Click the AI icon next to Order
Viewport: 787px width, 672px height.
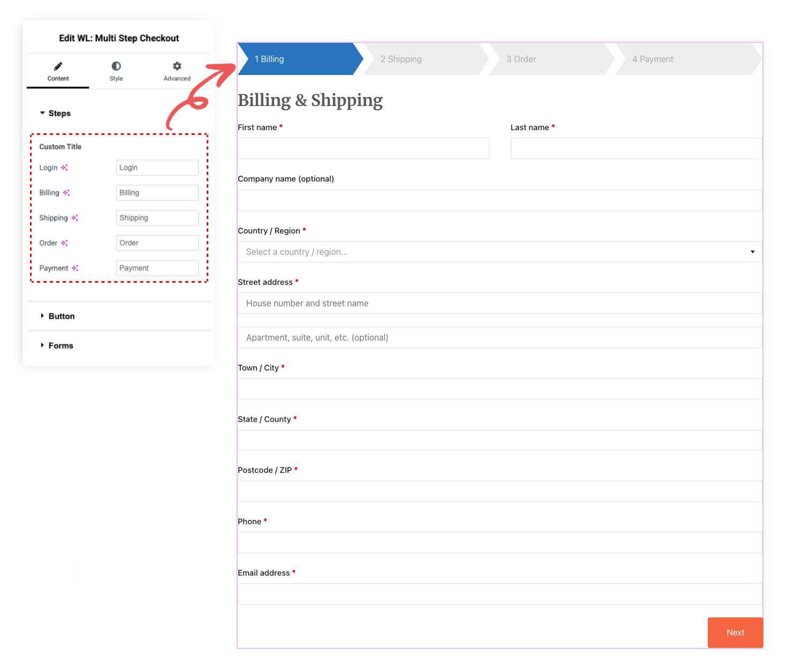tap(65, 243)
